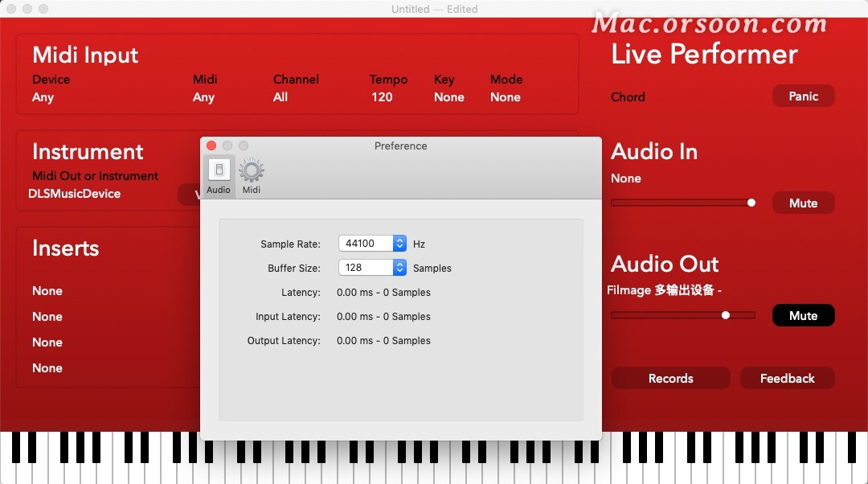Open the Audio preferences tab icon

coord(219,175)
